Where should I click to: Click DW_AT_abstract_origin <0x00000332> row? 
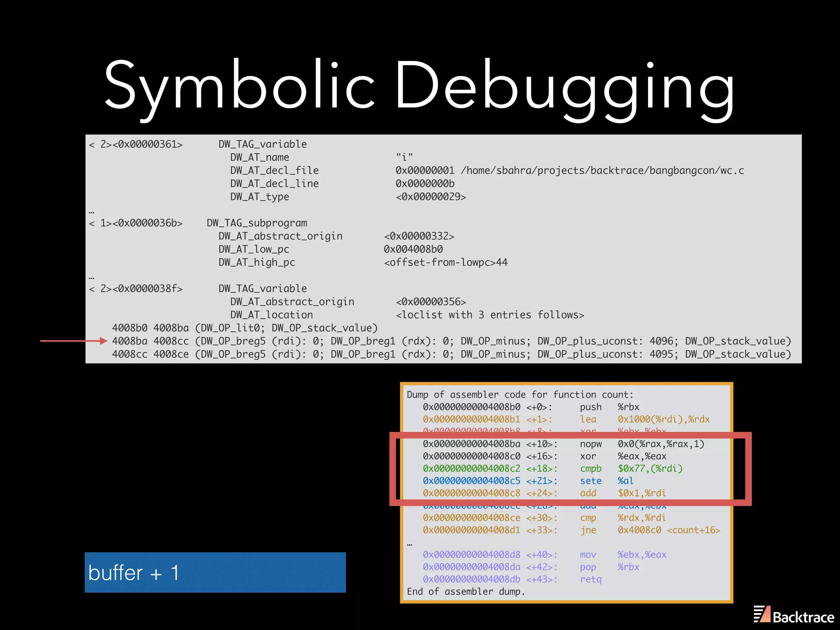[336, 236]
